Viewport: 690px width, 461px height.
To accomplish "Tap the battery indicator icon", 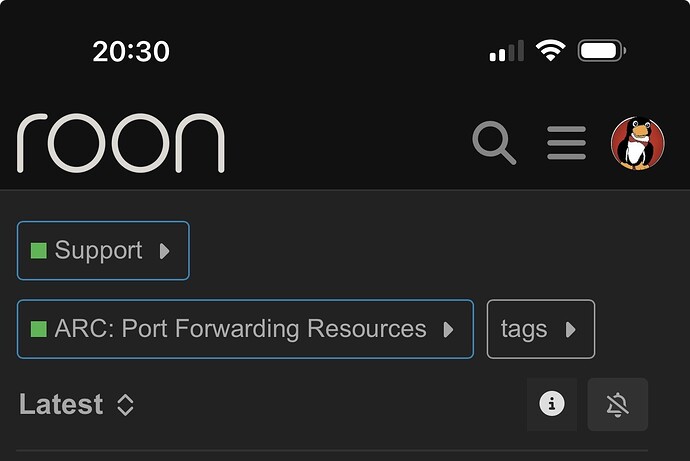I will point(602,51).
